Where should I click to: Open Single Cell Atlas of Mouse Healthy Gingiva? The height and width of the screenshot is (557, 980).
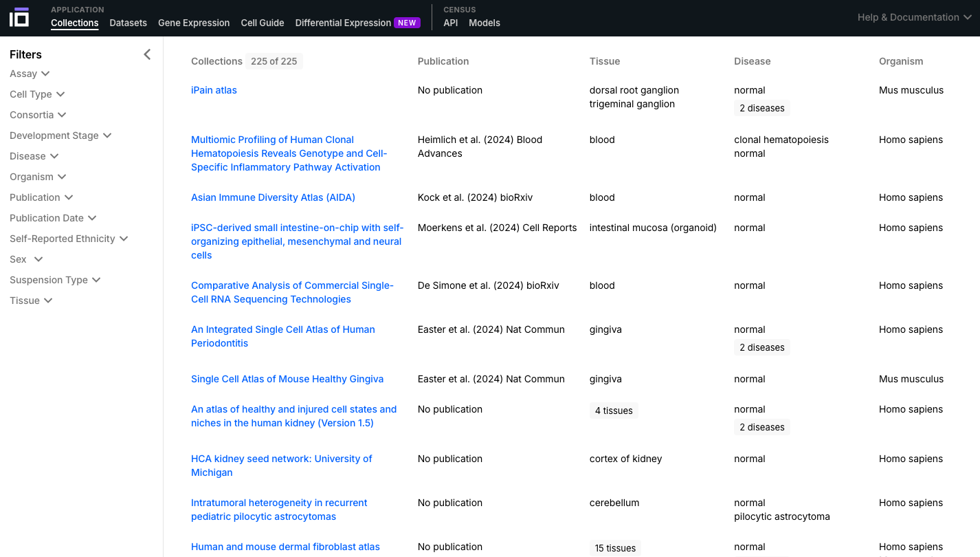coord(287,379)
